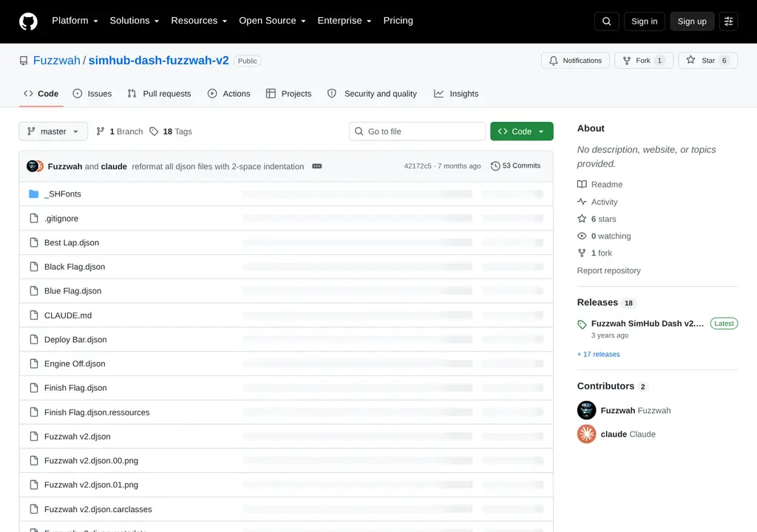Open the Fuzzwah v2.djson.01.png file

91,485
